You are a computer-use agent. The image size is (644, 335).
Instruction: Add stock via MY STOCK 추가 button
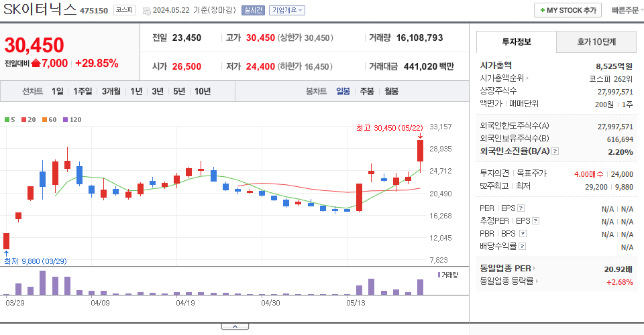click(x=568, y=10)
